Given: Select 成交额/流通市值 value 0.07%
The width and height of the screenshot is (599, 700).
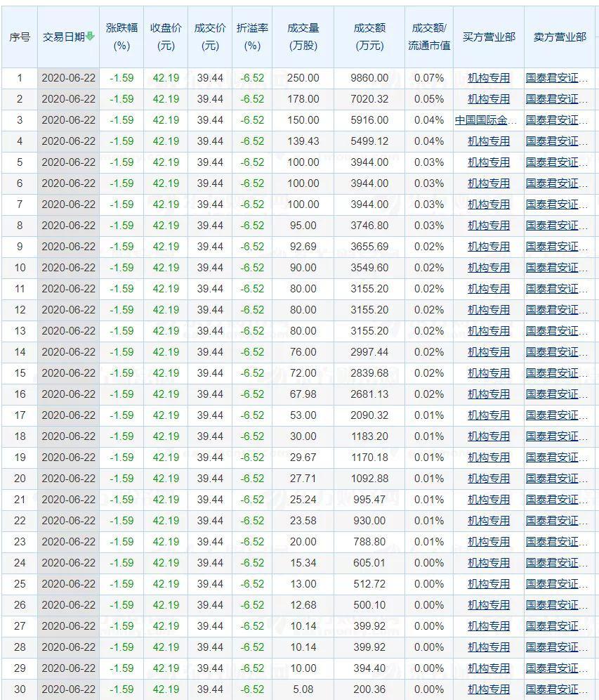Looking at the screenshot, I should pyautogui.click(x=429, y=78).
